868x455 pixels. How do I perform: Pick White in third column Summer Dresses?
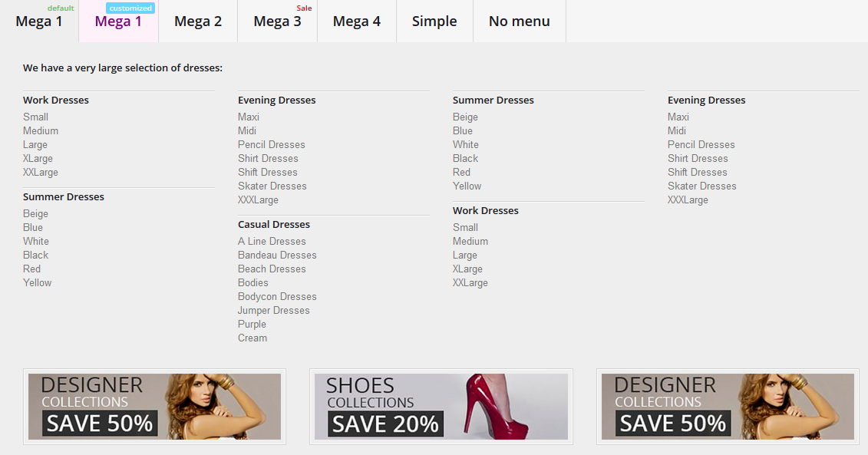[x=466, y=144]
